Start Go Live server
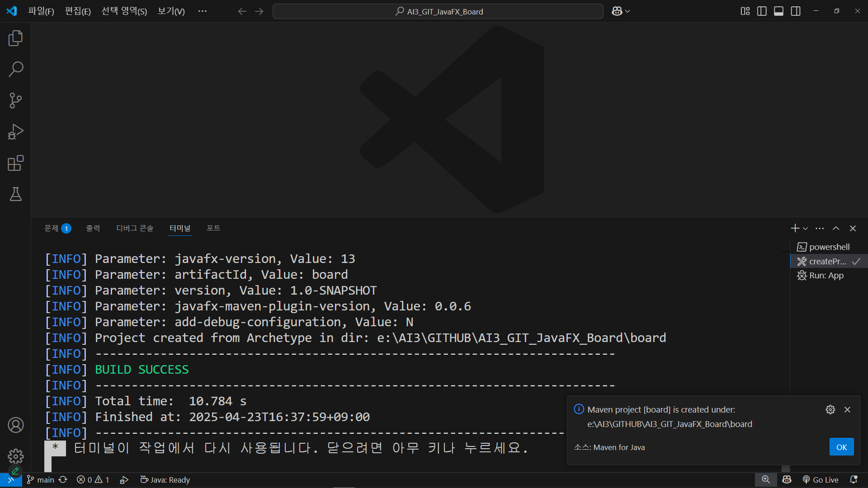Image resolution: width=868 pixels, height=488 pixels. click(x=821, y=480)
